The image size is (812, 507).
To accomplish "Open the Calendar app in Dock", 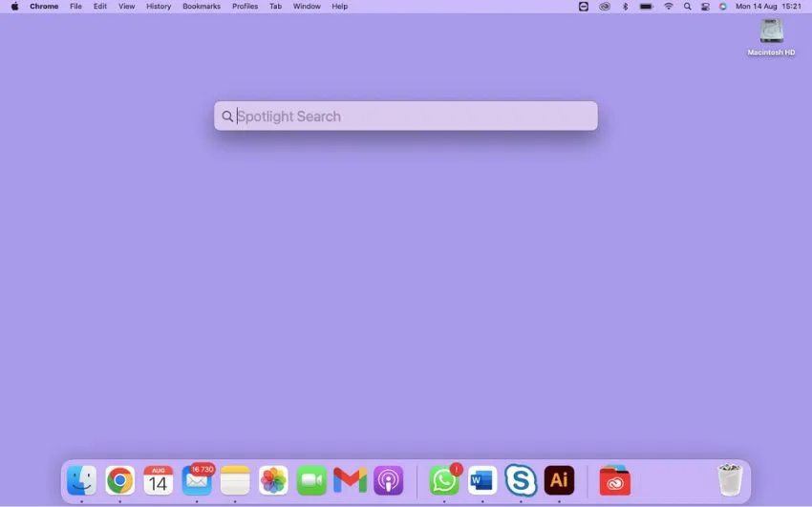I will coord(159,480).
